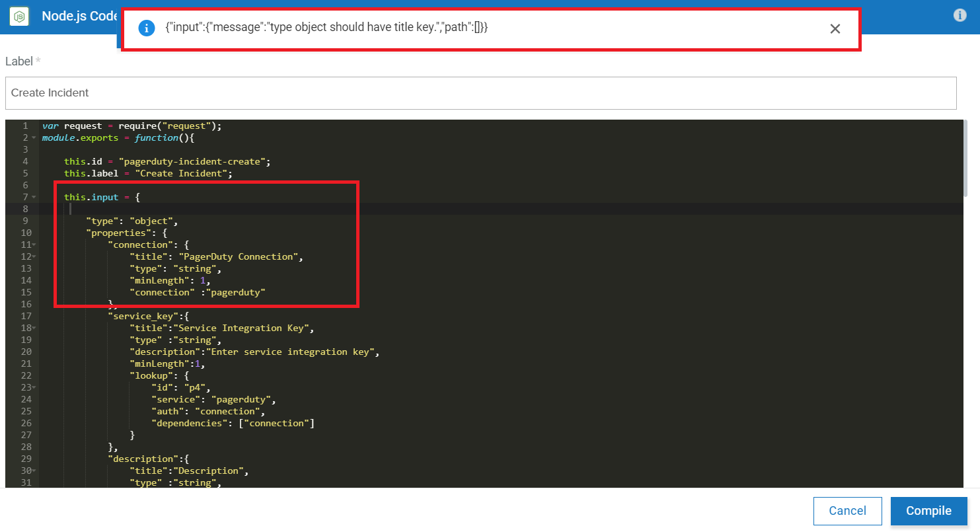Click "auth" key on line 25
The width and height of the screenshot is (980, 532).
168,411
